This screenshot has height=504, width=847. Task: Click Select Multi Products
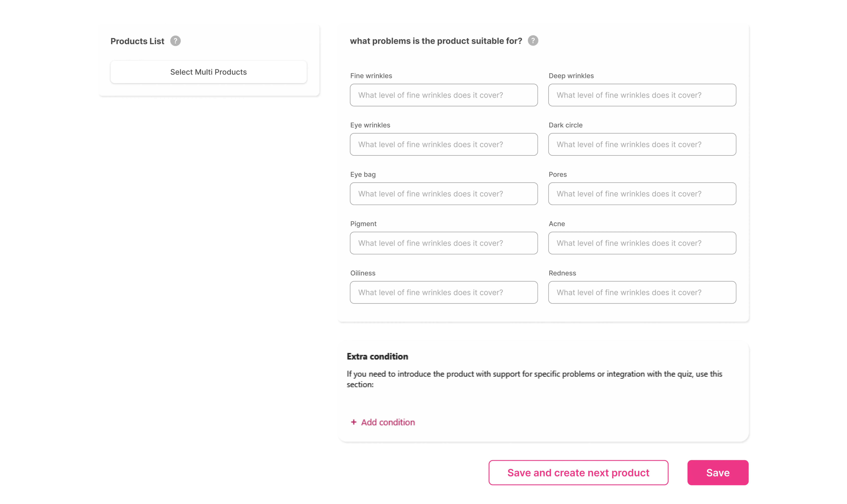(x=208, y=72)
